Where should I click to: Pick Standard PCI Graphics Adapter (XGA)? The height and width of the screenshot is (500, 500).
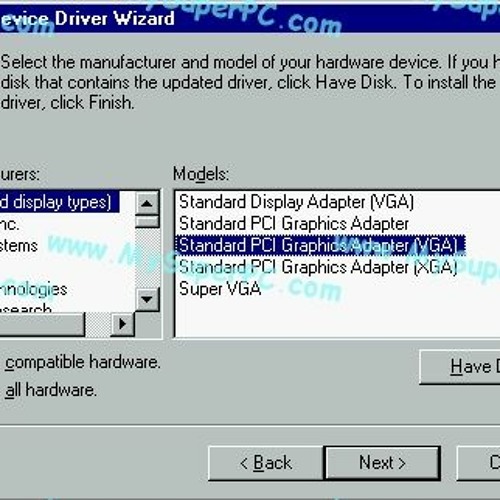(x=318, y=267)
